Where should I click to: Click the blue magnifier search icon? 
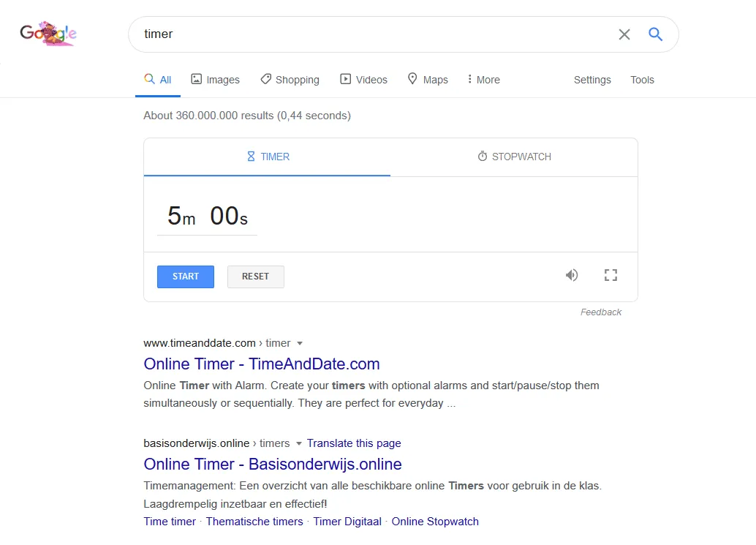pyautogui.click(x=655, y=34)
